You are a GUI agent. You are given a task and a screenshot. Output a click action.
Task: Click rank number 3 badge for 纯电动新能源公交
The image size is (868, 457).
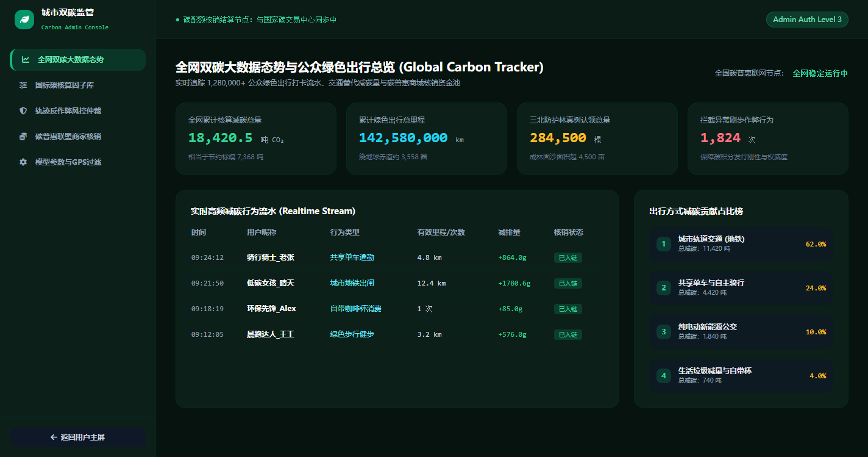[x=664, y=332]
